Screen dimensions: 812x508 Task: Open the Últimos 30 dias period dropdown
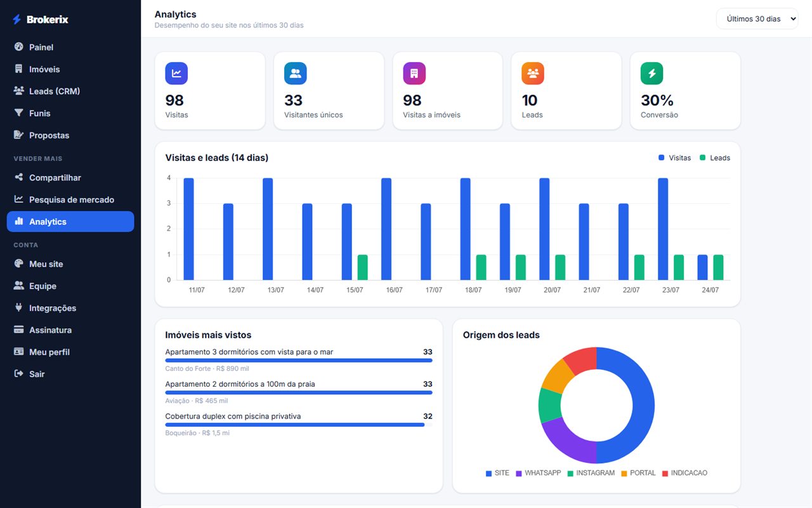757,19
